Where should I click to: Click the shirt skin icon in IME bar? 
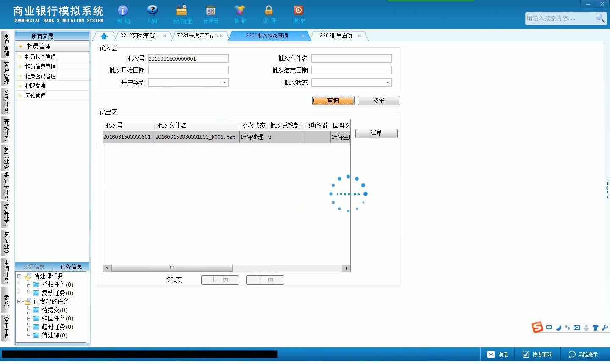point(596,328)
